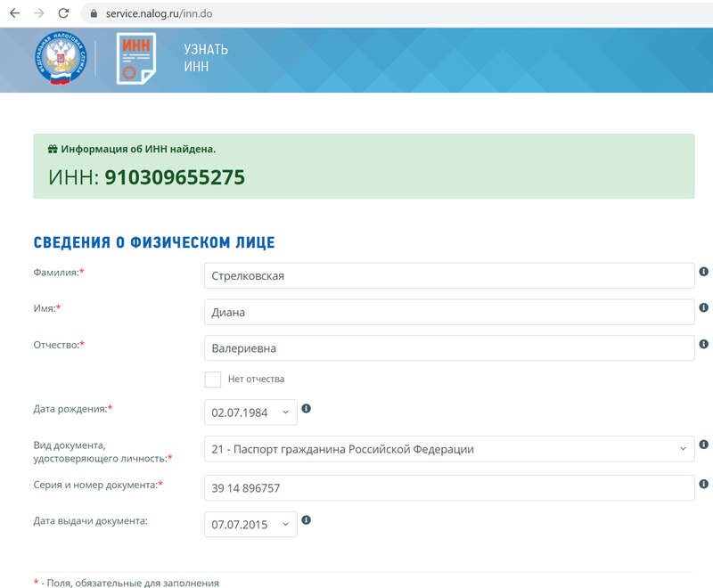Click info icon next to Дата рождения

tap(307, 408)
